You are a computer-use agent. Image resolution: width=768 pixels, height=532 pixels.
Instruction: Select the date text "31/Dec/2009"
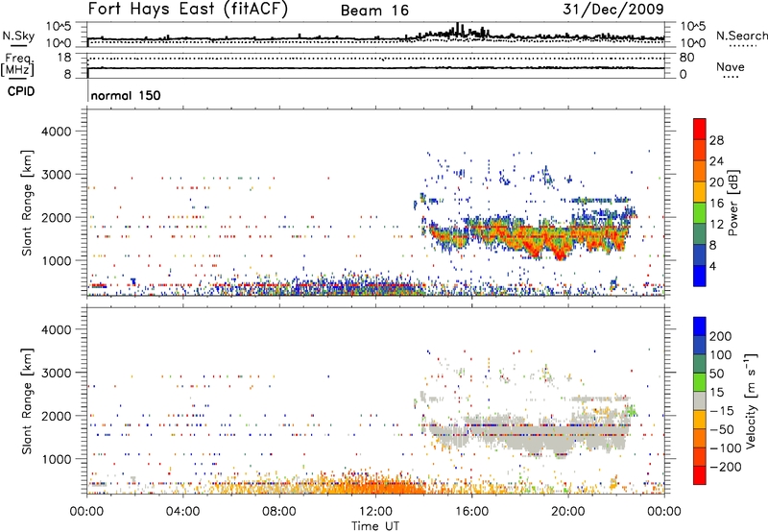point(613,10)
